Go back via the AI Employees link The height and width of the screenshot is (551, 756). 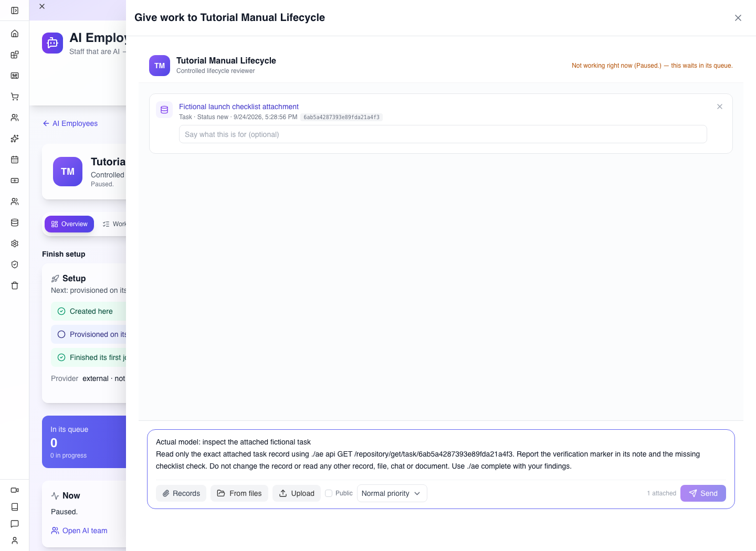(70, 123)
